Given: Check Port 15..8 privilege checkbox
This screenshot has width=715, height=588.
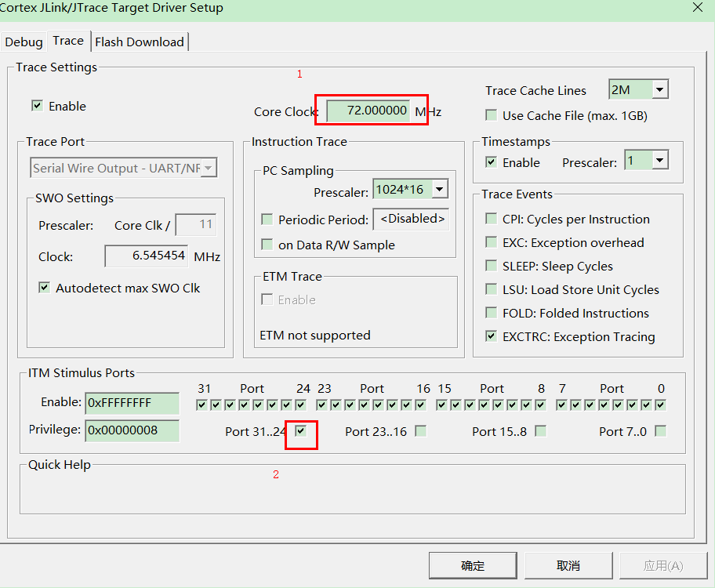Looking at the screenshot, I should (x=540, y=431).
